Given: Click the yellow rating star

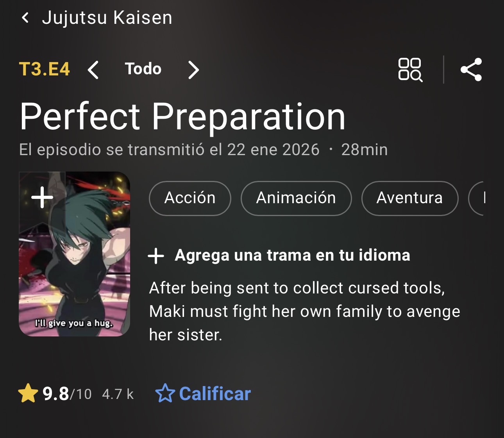Looking at the screenshot, I should tap(28, 393).
